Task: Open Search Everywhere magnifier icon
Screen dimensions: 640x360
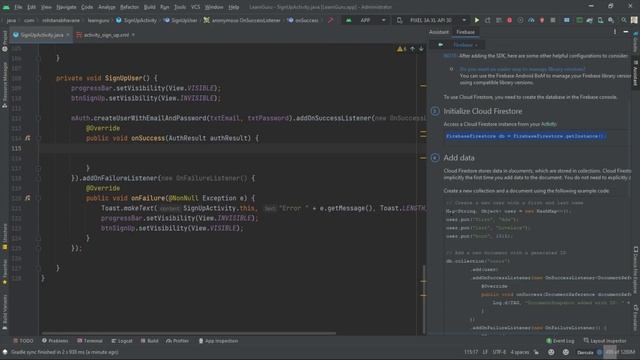Action: (624, 20)
